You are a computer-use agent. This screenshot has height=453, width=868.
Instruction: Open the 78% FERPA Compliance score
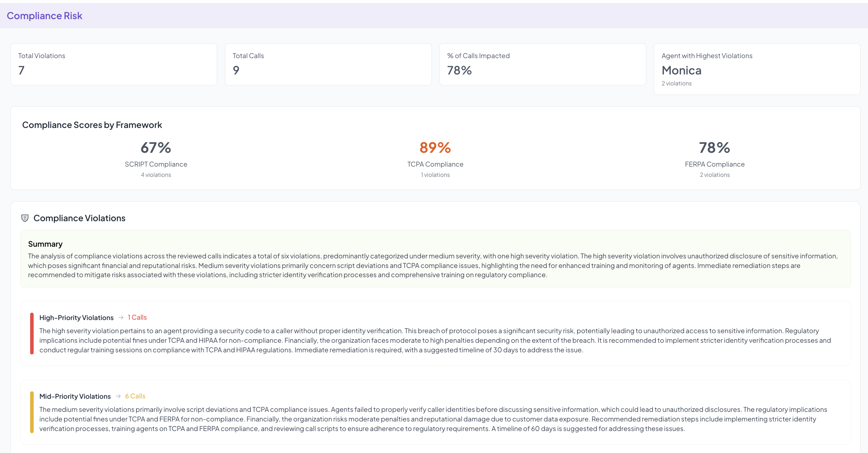pos(715,147)
